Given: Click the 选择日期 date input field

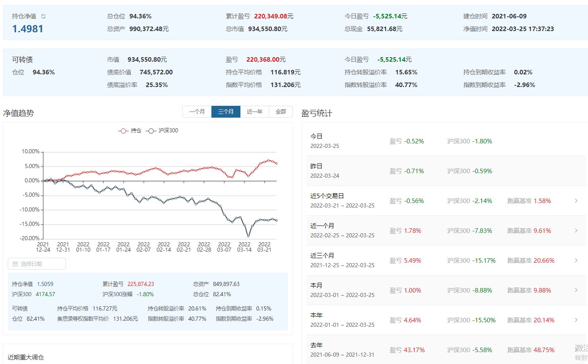Looking at the screenshot, I should [x=37, y=264].
